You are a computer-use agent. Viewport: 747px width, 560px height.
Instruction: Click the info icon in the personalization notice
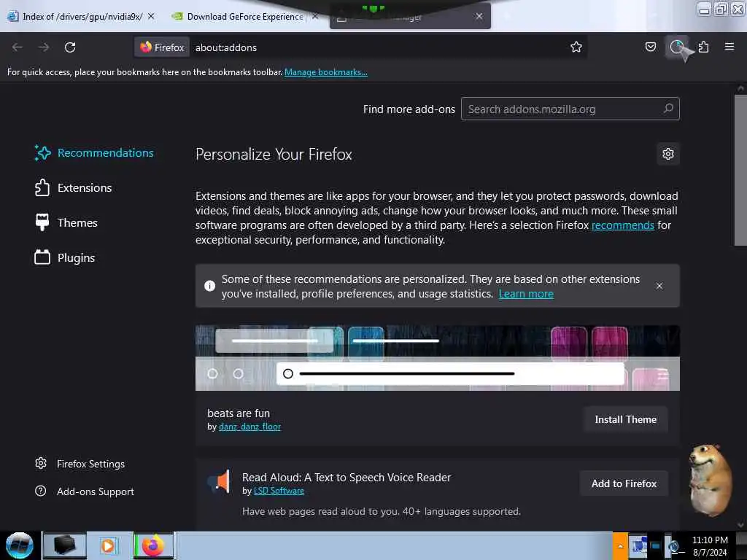coord(209,286)
